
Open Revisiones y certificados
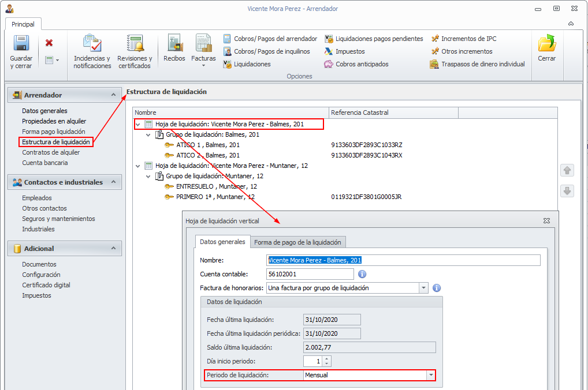click(135, 44)
